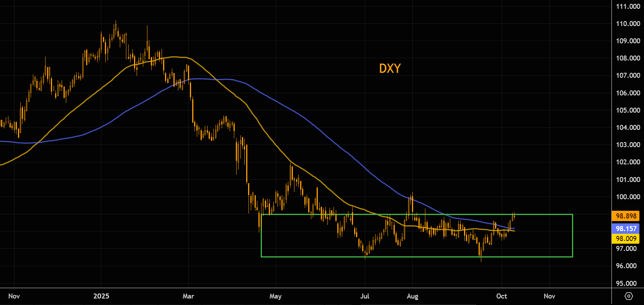
Task: Click the 111.000 price axis label
Action: 628,7
